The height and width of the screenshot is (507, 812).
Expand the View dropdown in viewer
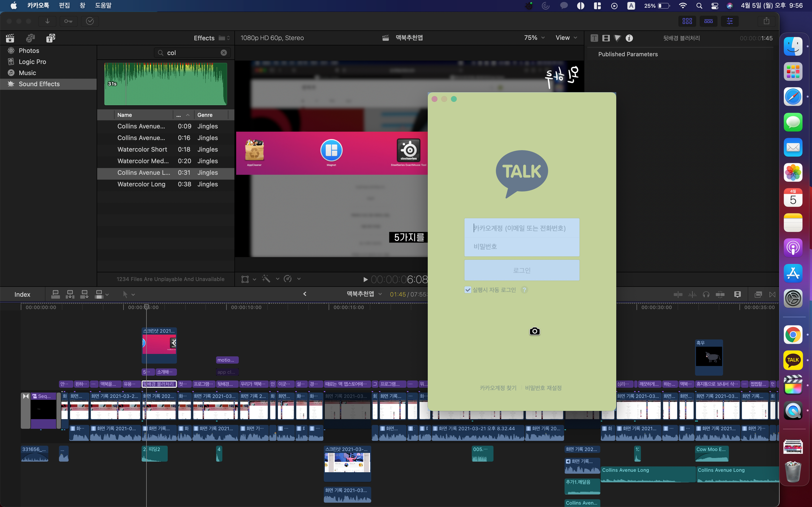coord(566,38)
